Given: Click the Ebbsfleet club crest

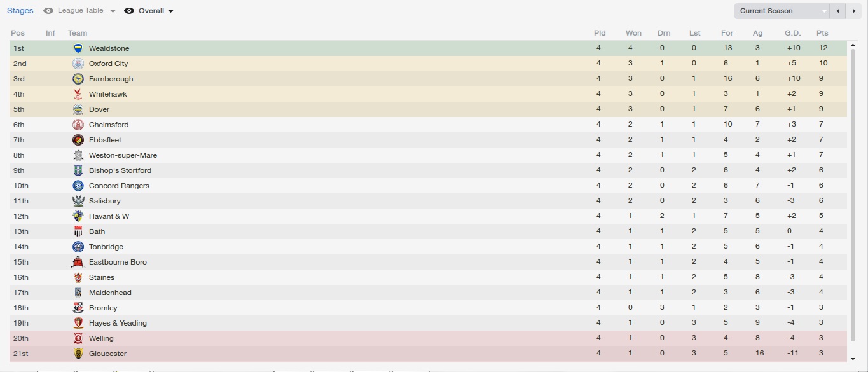Looking at the screenshot, I should click(x=78, y=140).
